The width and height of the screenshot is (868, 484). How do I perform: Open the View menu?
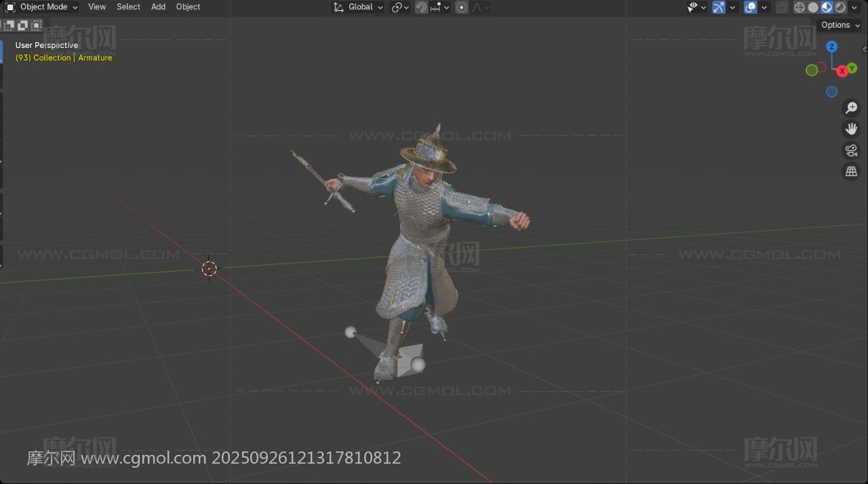coord(97,7)
